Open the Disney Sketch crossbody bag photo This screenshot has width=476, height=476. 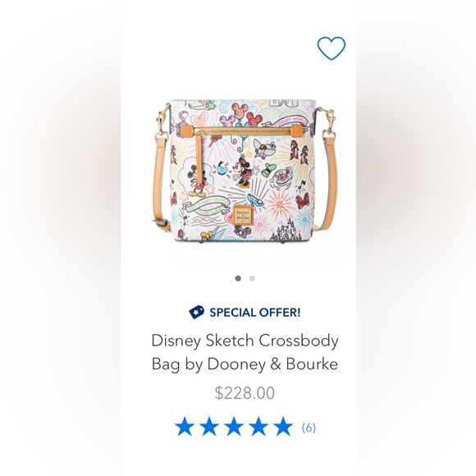(245, 171)
